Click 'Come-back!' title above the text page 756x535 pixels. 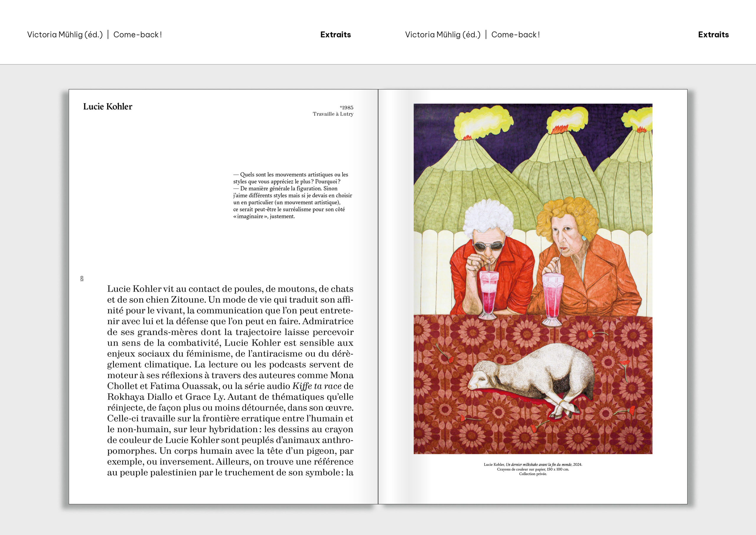138,35
